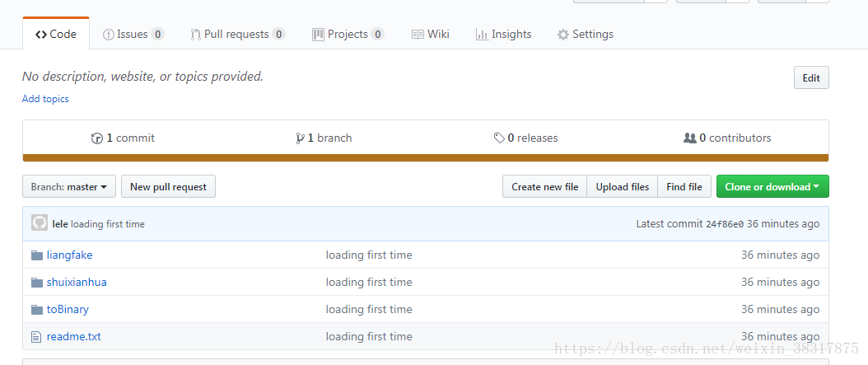
Task: View the 0 contributors link
Action: coord(727,138)
